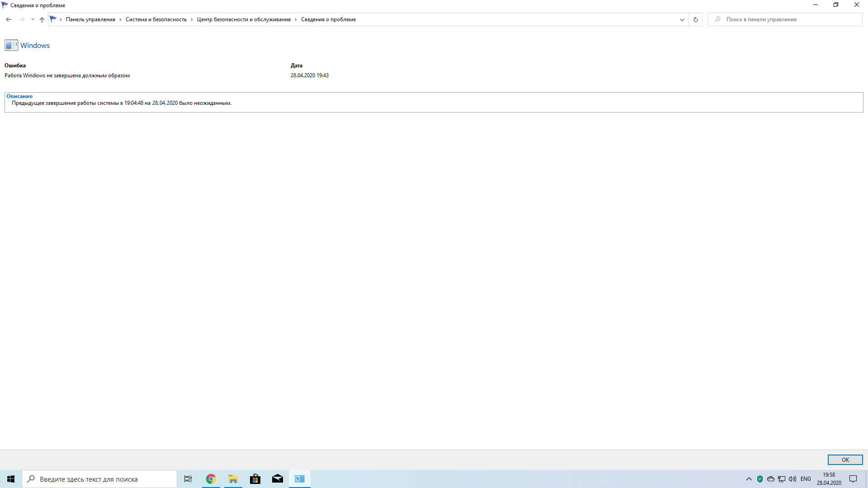
Task: Open the Windows Start menu
Action: (x=11, y=479)
